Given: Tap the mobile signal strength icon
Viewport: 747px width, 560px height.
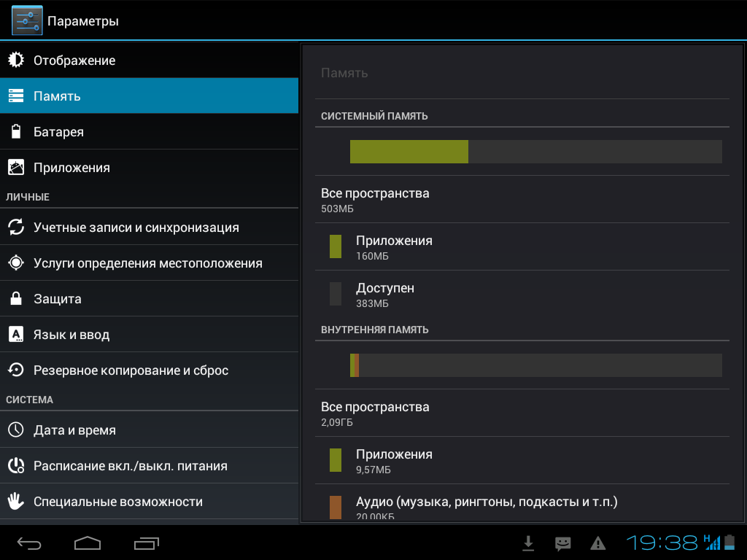Looking at the screenshot, I should click(712, 542).
